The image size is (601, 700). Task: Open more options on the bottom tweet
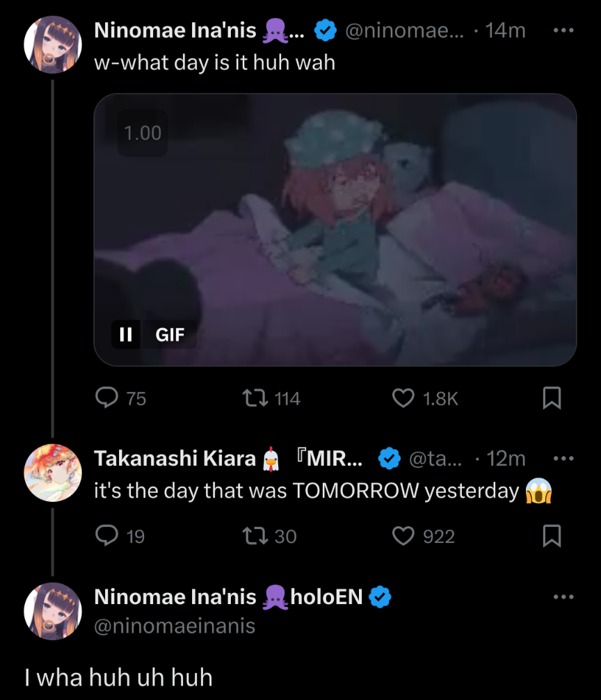[x=563, y=596]
